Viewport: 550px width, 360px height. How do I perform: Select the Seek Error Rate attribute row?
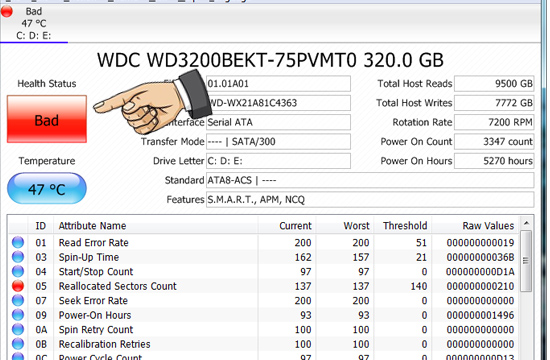coord(264,300)
